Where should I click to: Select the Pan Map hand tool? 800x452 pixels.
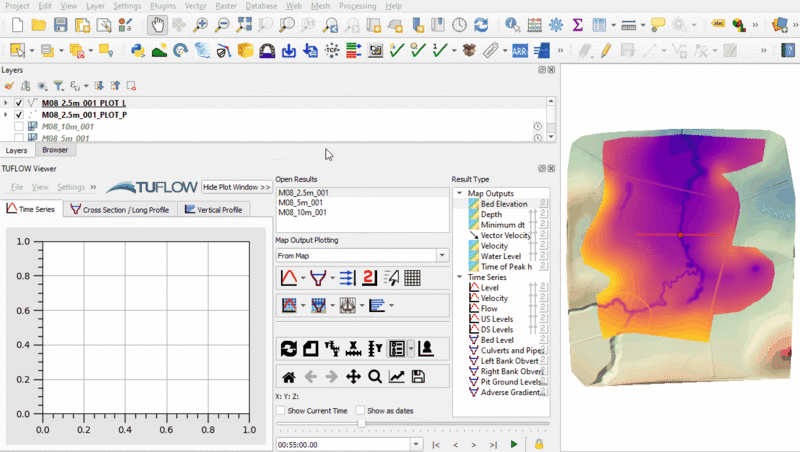(157, 25)
